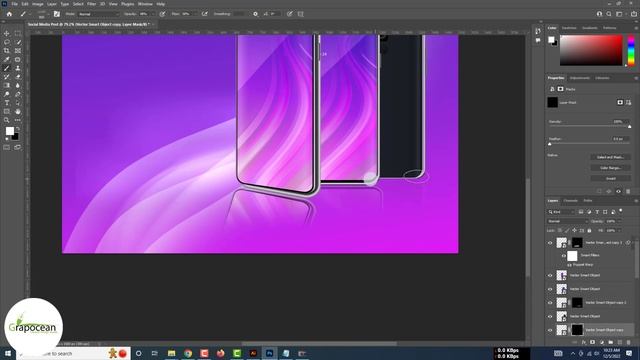Open layer blend mode Normal dropdown

pyautogui.click(x=567, y=221)
